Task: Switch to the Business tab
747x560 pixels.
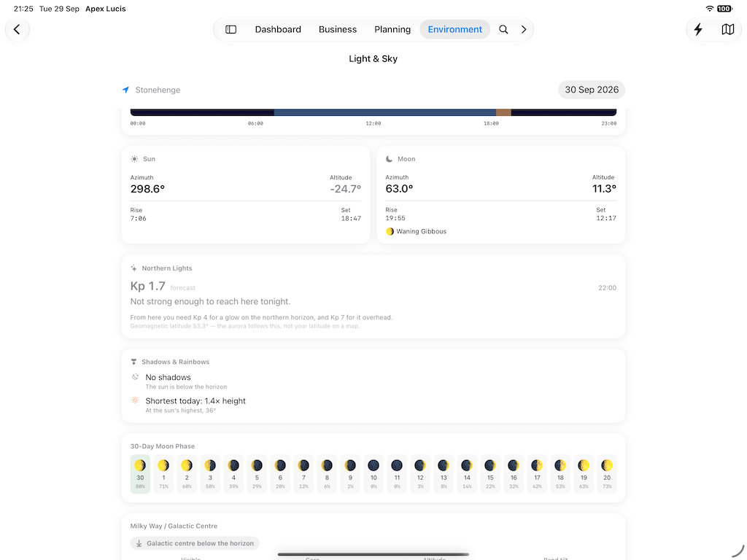Action: click(x=337, y=29)
